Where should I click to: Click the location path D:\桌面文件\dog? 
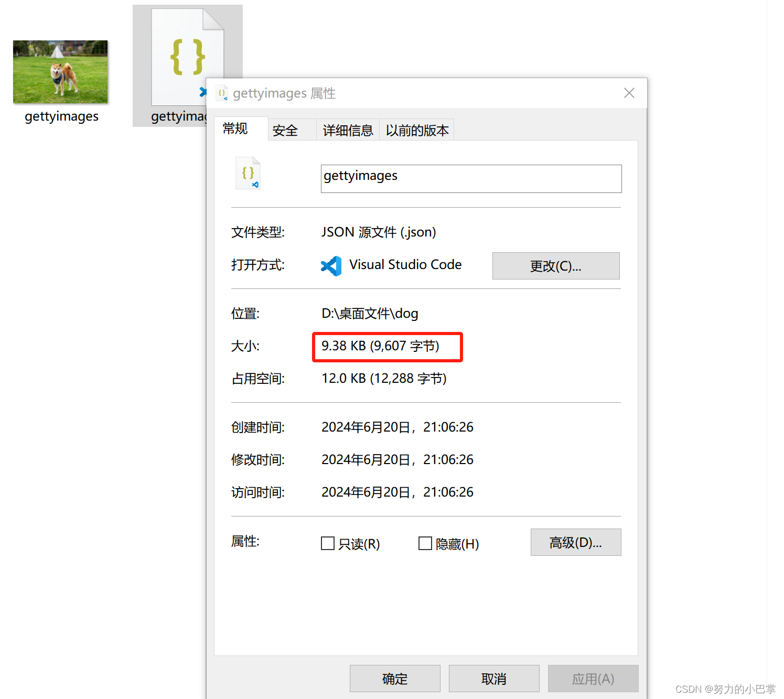[370, 314]
